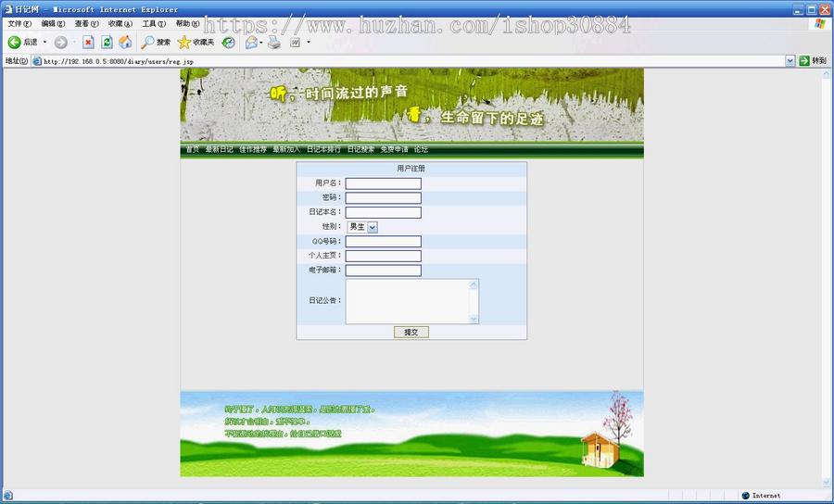Open the 文件(F) menu
Screen dimensions: 834x504
tap(19, 24)
